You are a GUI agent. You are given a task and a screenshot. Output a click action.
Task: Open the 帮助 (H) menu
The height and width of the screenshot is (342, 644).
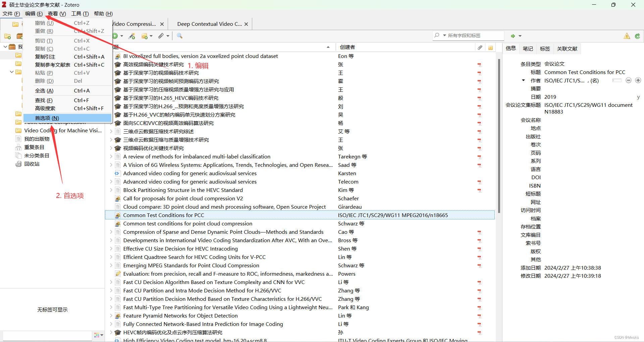pos(103,14)
